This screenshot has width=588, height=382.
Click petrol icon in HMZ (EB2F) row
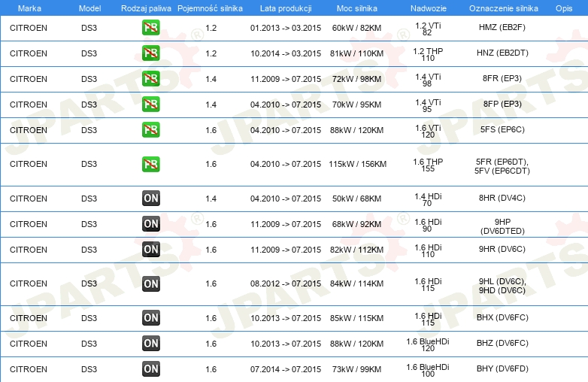150,27
